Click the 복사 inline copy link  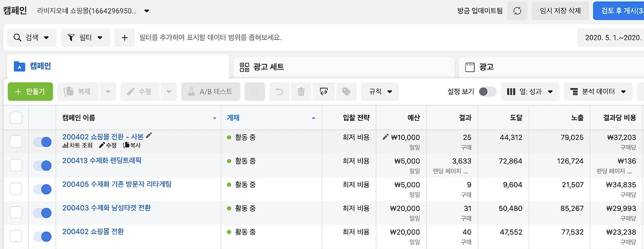click(132, 145)
